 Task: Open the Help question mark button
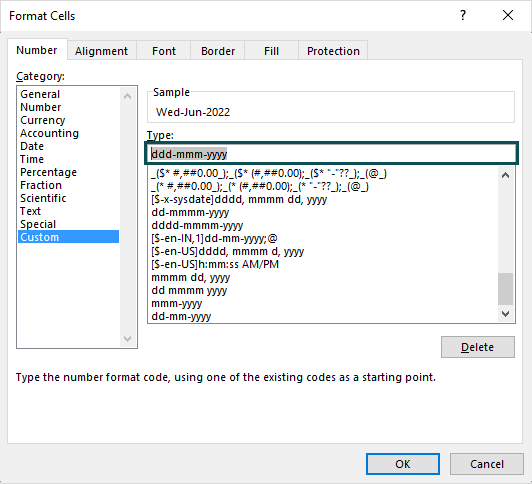[x=463, y=16]
